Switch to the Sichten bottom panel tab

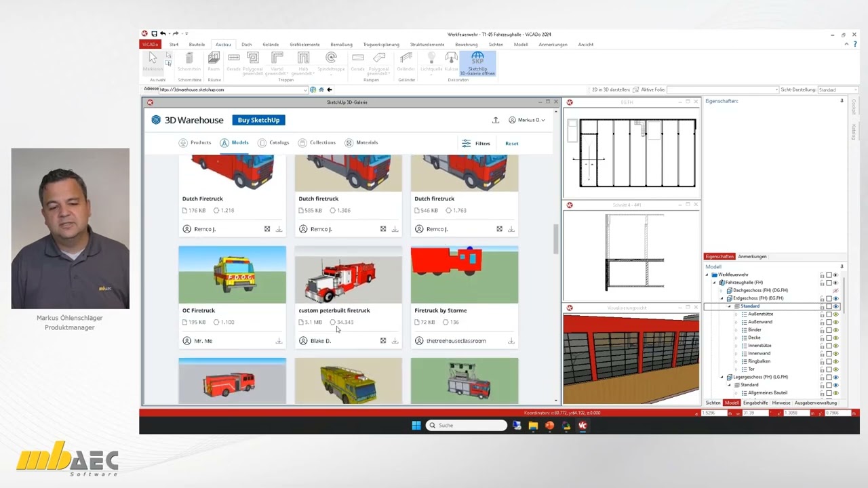click(713, 403)
